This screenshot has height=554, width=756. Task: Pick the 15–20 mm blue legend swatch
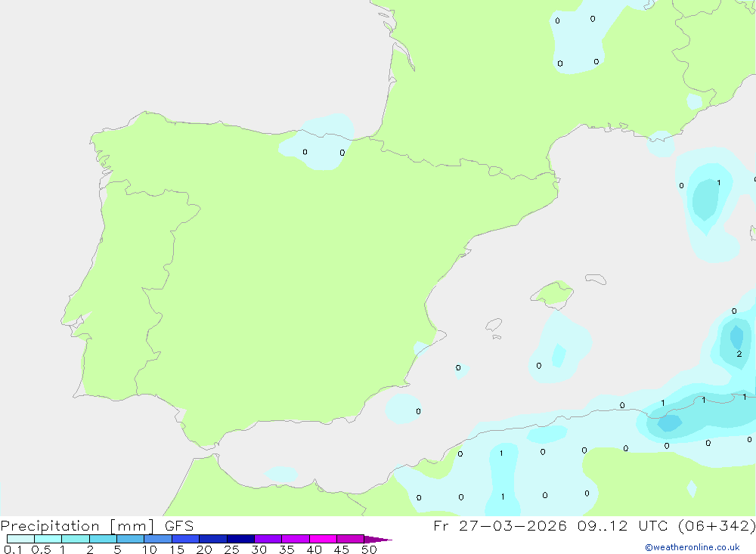pyautogui.click(x=185, y=539)
